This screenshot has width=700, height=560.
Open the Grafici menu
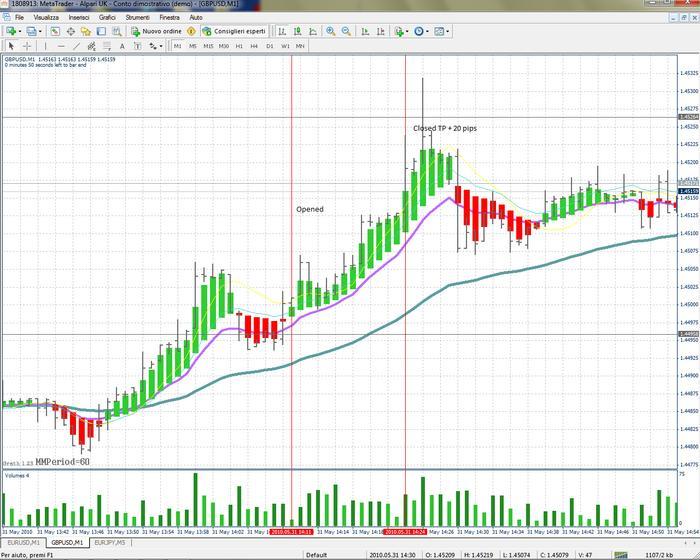107,17
